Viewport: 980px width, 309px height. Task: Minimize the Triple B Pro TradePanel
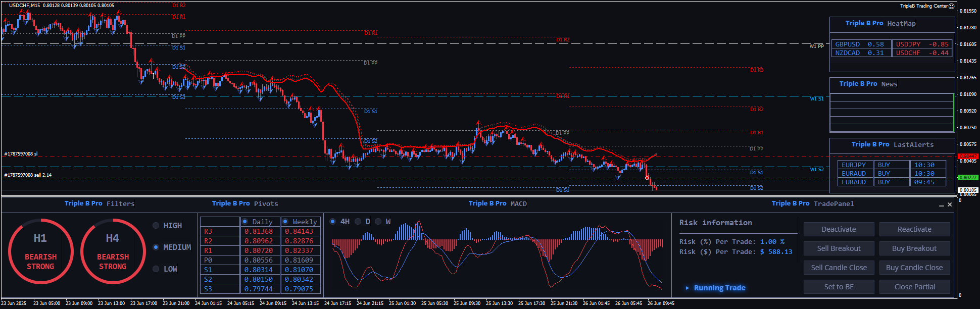941,205
